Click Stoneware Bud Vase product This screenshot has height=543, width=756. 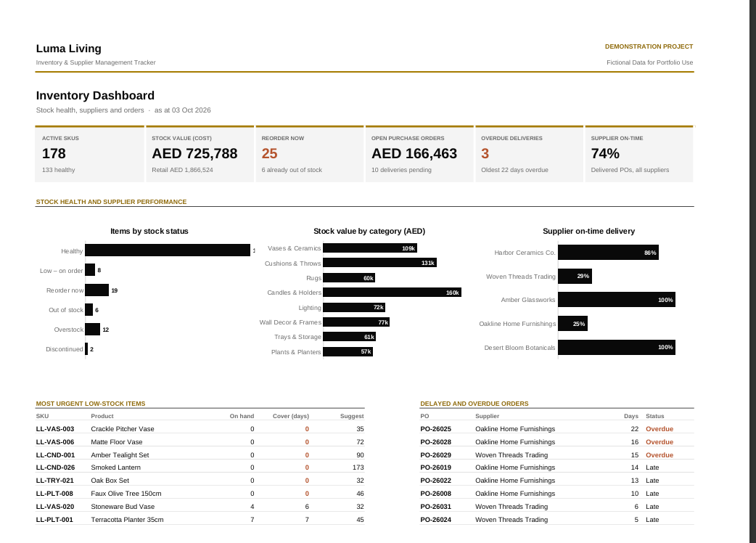123,507
